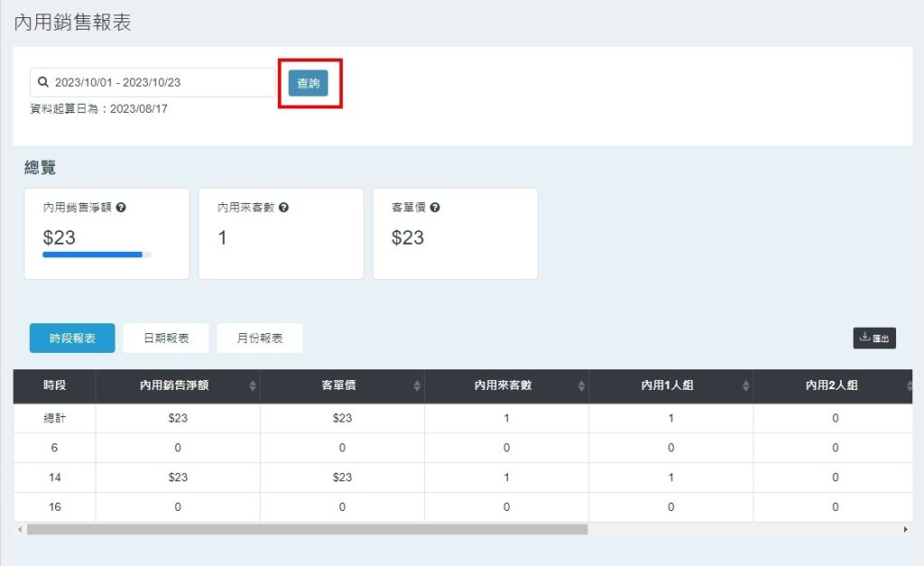Export the report with 匯出 button
The height and width of the screenshot is (566, 924).
(873, 338)
